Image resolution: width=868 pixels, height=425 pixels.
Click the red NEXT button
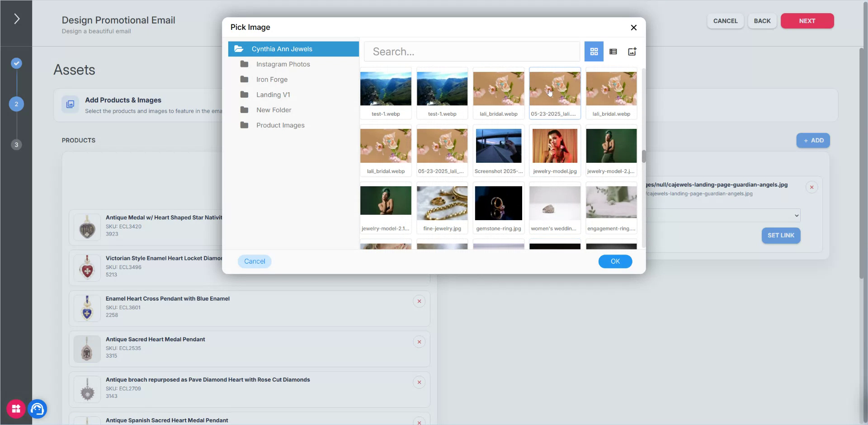tap(807, 21)
